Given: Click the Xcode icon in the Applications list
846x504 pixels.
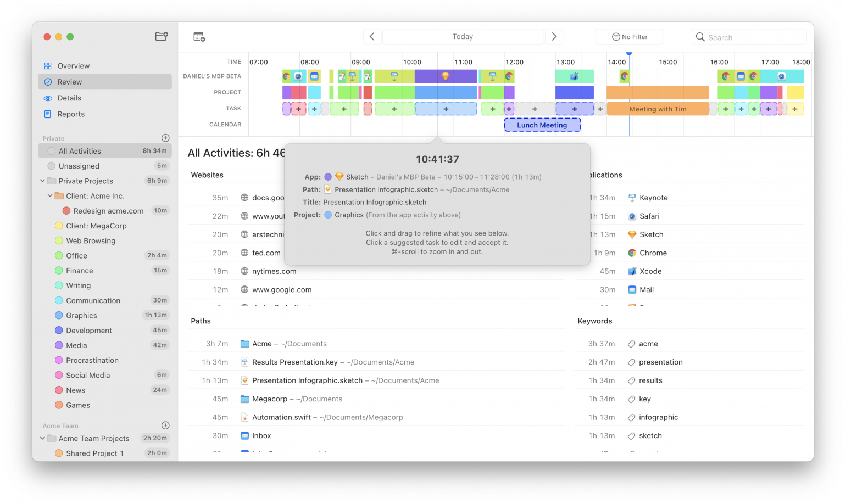Looking at the screenshot, I should (x=633, y=271).
